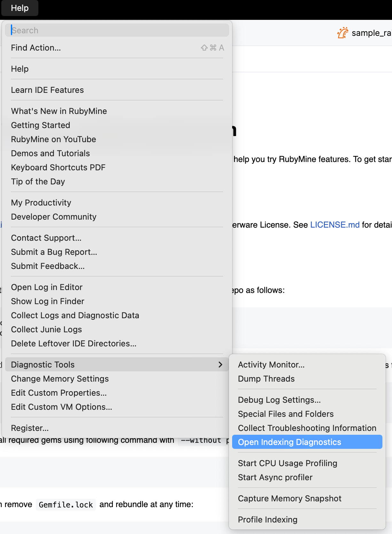The image size is (392, 534).
Task: Start CPU Usage Profiling
Action: point(287,463)
